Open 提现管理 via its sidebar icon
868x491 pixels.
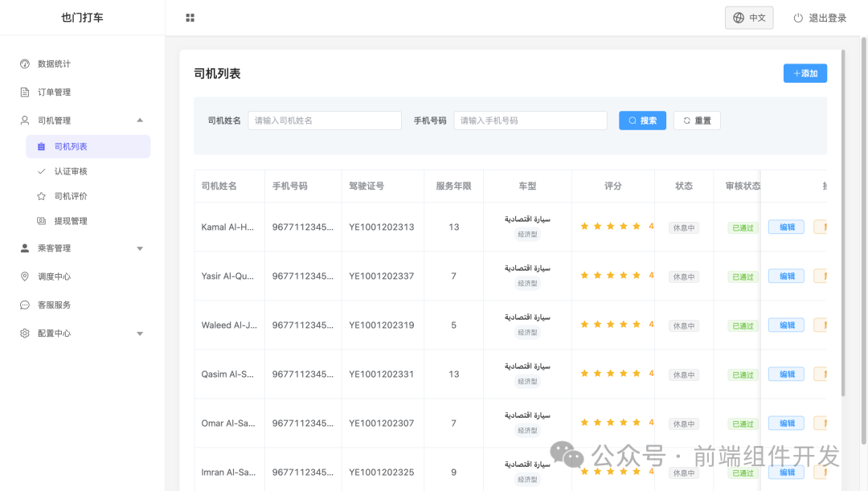click(x=39, y=220)
